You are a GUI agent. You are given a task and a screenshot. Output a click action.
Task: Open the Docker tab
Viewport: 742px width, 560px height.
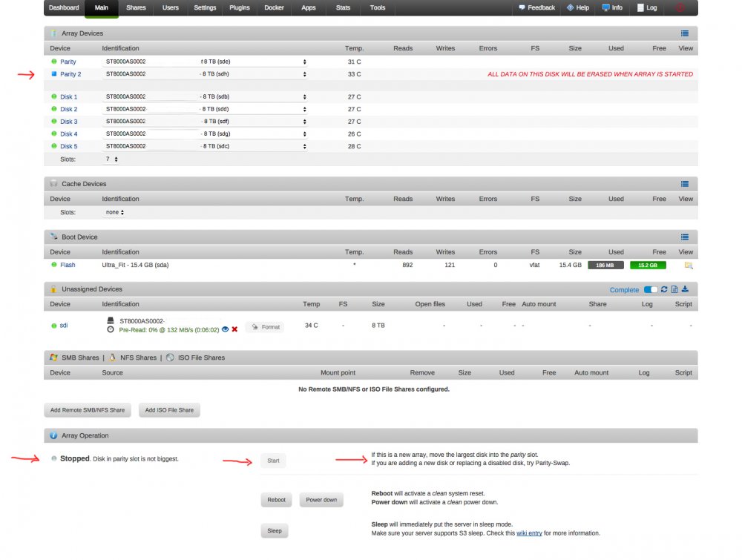(x=274, y=7)
